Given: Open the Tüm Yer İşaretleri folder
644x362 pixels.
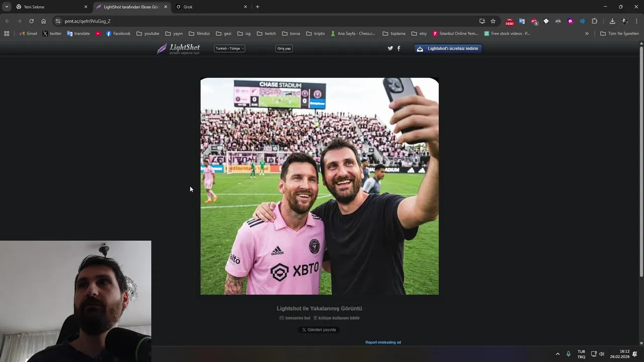Looking at the screenshot, I should pos(619,34).
